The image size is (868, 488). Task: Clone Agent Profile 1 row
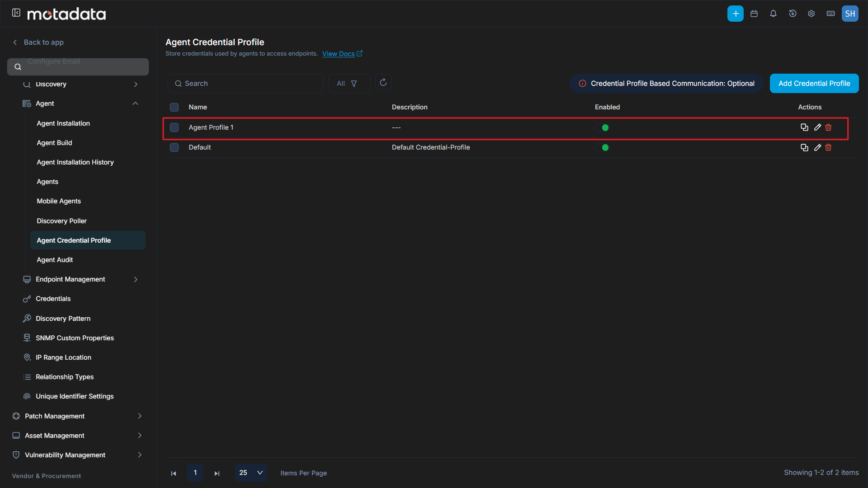[x=804, y=127]
